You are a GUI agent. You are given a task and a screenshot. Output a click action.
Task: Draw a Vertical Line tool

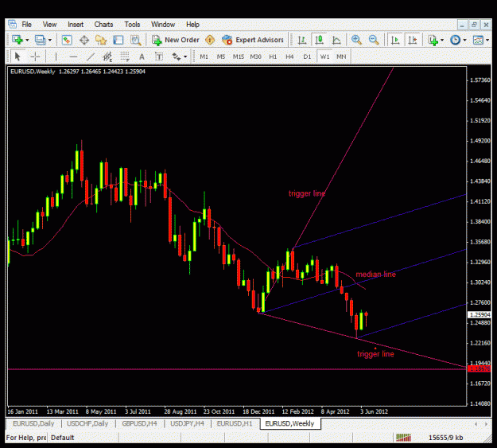click(56, 56)
